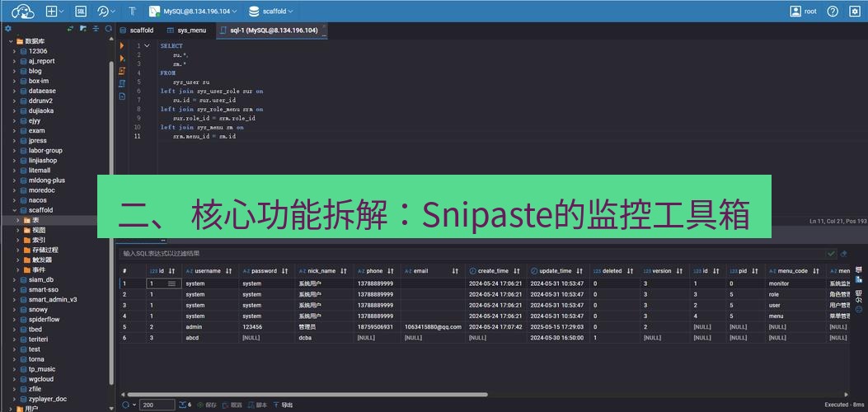Image resolution: width=868 pixels, height=412 pixels.
Task: Collapse the scaffold database node
Action: click(x=15, y=210)
